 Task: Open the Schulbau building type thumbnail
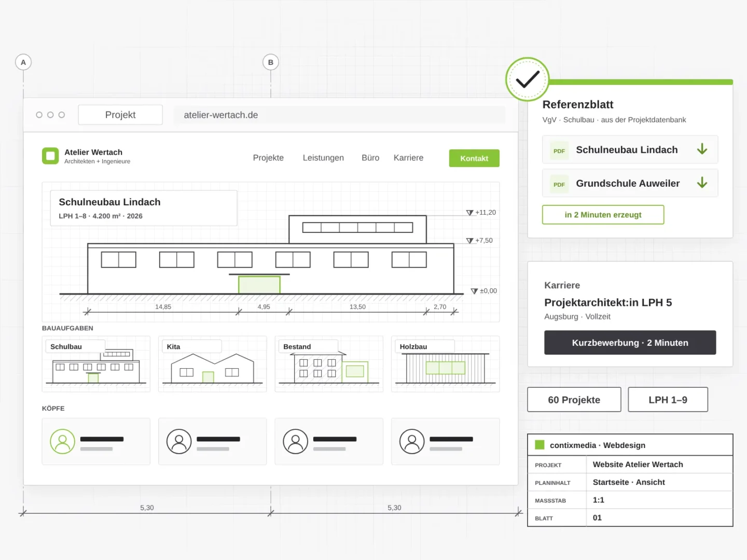coord(96,364)
